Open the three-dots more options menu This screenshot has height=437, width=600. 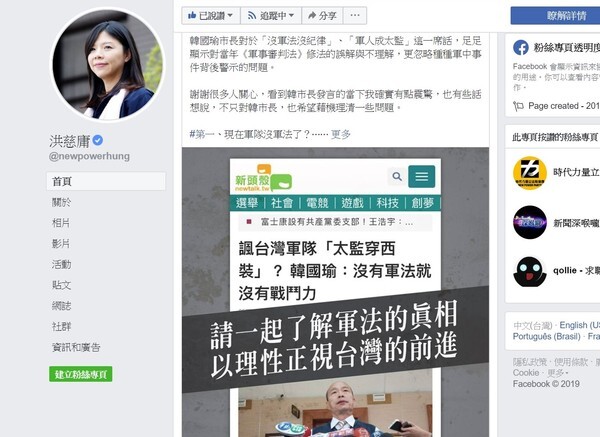point(355,16)
